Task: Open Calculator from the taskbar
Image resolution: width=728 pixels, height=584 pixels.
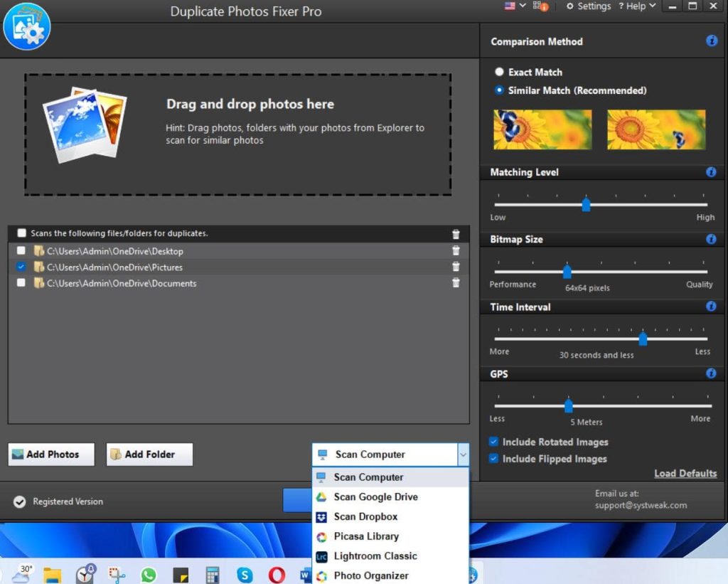Action: 212,575
